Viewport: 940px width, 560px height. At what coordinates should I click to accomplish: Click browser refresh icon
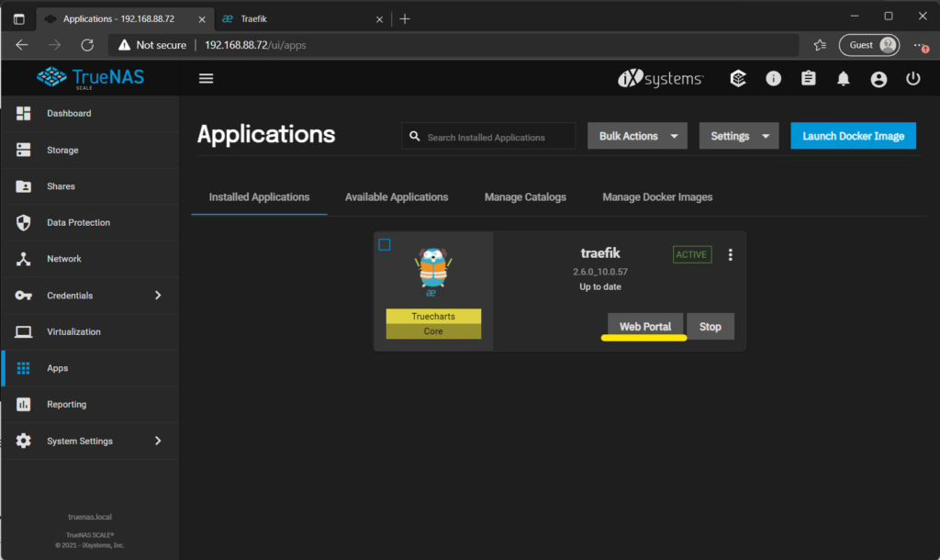(x=87, y=45)
